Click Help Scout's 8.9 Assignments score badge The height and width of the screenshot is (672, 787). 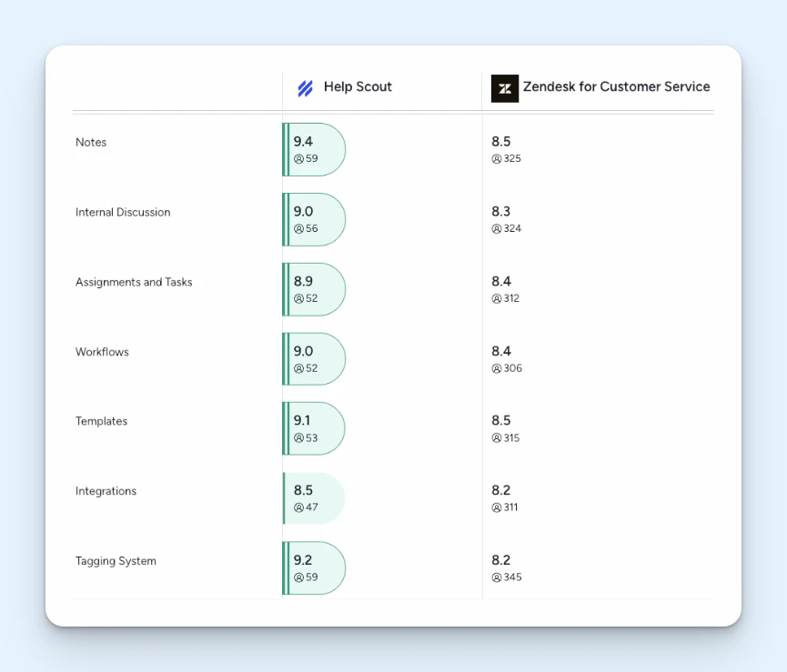[x=314, y=289]
